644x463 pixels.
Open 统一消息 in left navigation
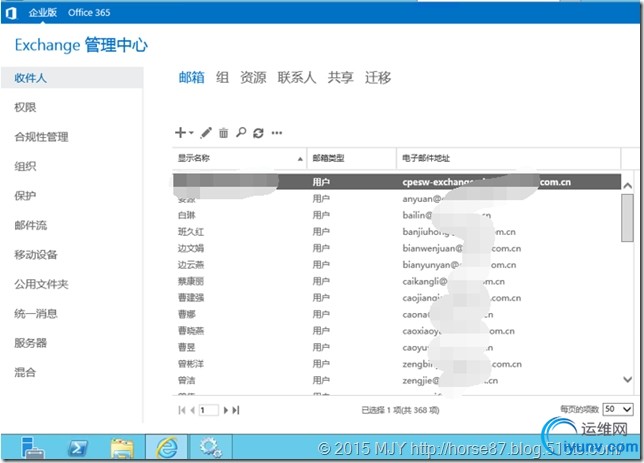tap(36, 314)
